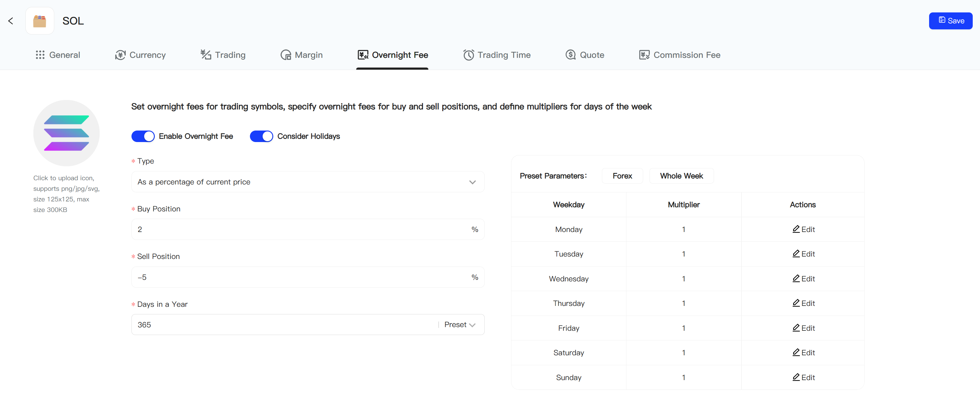This screenshot has width=980, height=401.
Task: Click the Margin tab icon
Action: [286, 55]
